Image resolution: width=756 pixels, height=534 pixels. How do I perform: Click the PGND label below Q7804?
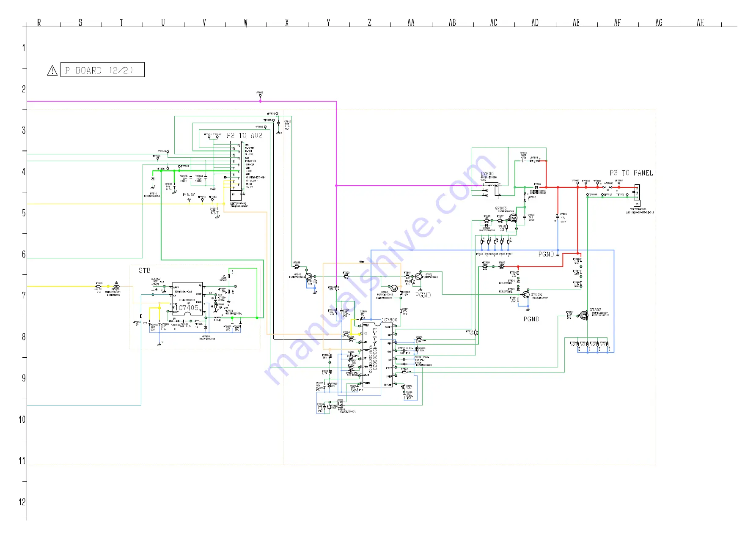click(x=531, y=319)
